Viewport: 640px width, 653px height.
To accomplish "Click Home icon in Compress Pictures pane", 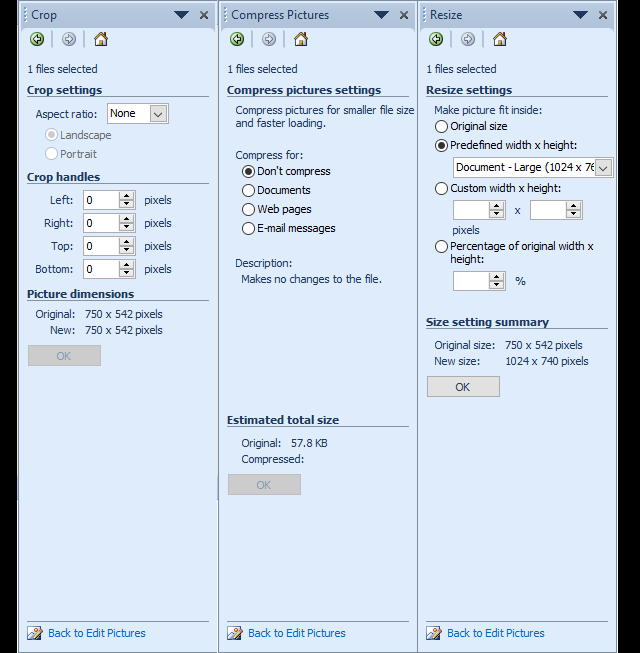I will 301,40.
